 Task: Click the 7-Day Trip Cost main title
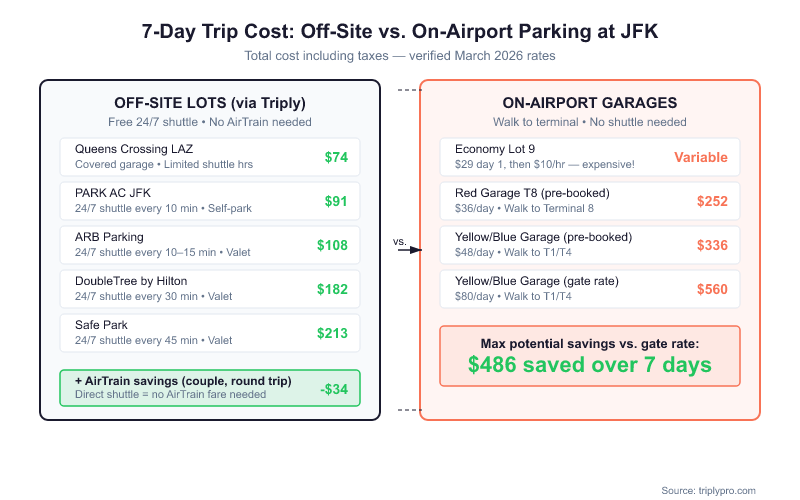pos(400,32)
